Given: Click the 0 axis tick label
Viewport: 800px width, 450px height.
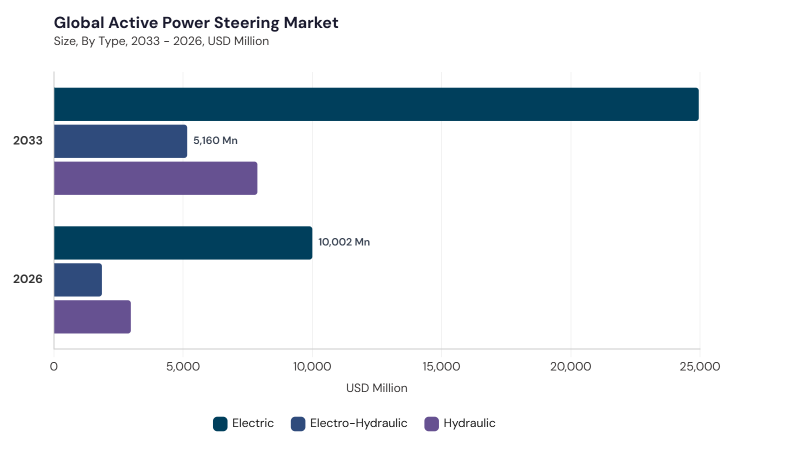Looking at the screenshot, I should [x=54, y=366].
